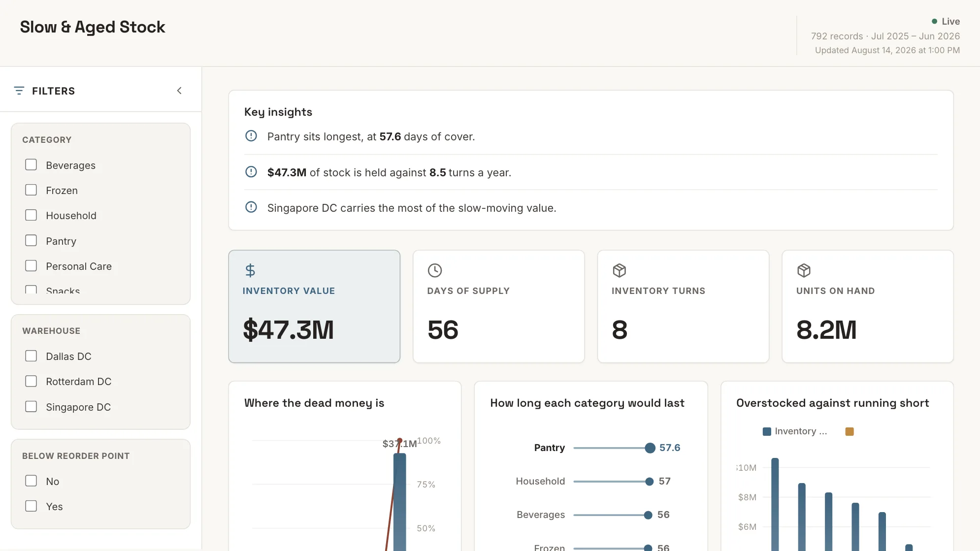This screenshot has width=980, height=551.
Task: Tick the Personal Care checkbox
Action: pos(31,266)
